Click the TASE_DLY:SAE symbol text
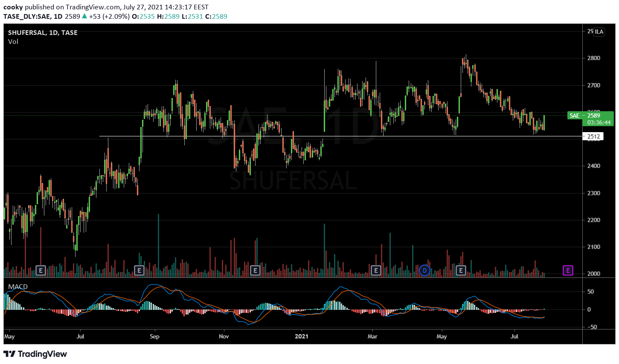The width and height of the screenshot is (619, 364). (x=27, y=17)
